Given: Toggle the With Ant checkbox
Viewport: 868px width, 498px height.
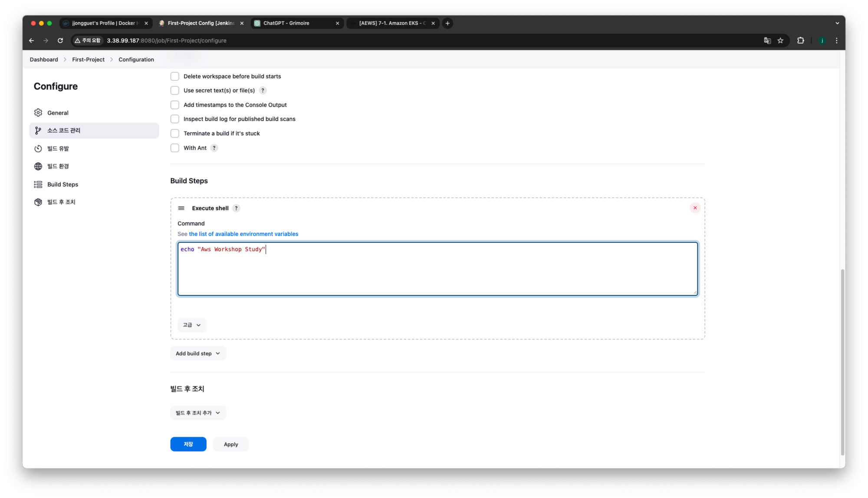Looking at the screenshot, I should click(x=175, y=148).
